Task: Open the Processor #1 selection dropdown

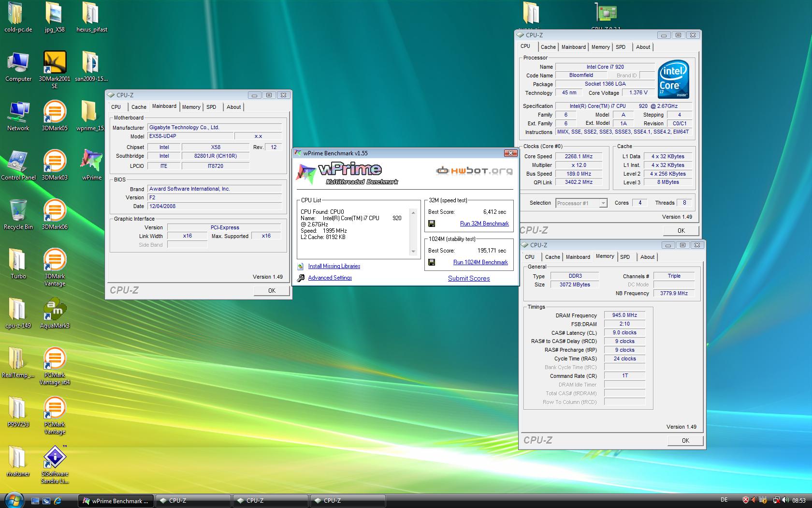Action: point(581,203)
